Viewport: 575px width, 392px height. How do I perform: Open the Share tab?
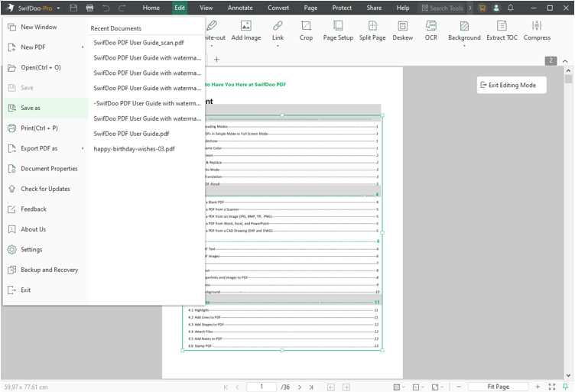(x=374, y=8)
